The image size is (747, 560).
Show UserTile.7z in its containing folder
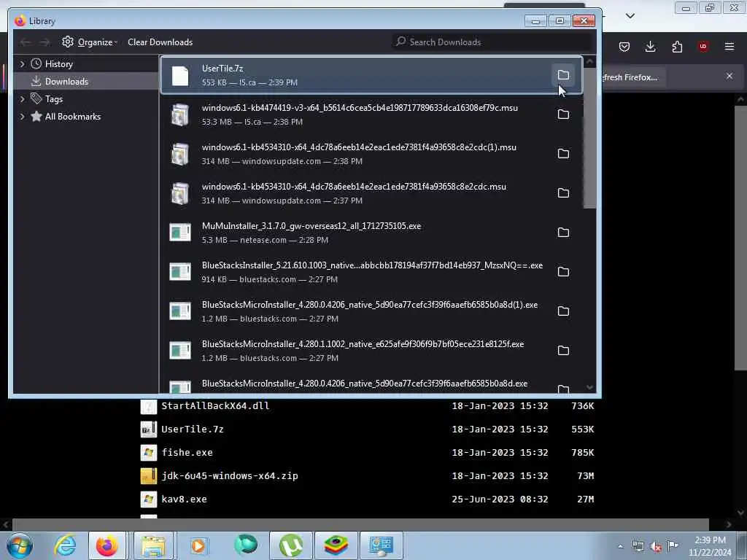click(563, 75)
